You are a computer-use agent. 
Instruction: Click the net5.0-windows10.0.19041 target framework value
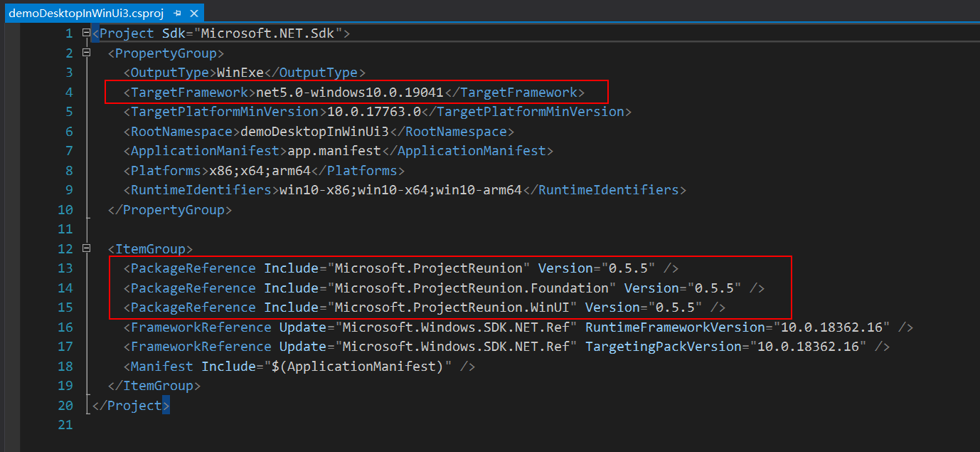(x=350, y=92)
